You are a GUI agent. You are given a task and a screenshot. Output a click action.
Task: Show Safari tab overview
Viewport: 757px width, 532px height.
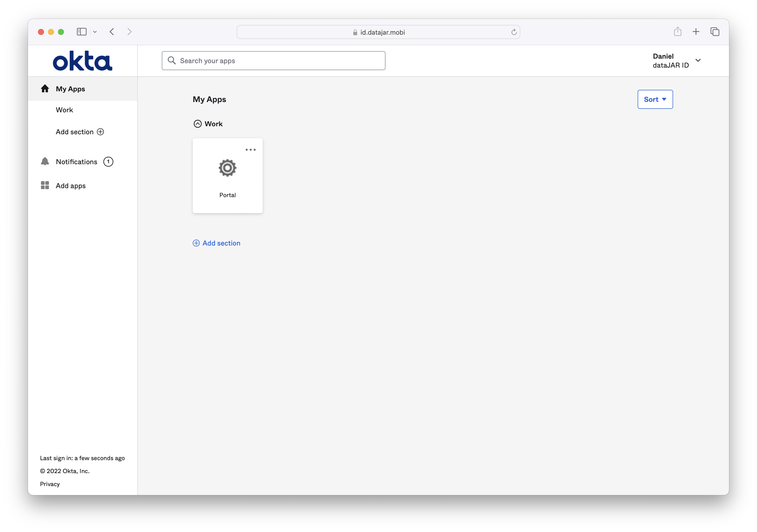pyautogui.click(x=715, y=32)
